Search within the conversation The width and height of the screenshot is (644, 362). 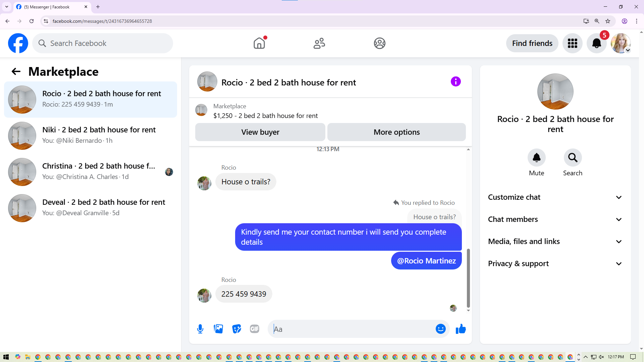(x=573, y=158)
